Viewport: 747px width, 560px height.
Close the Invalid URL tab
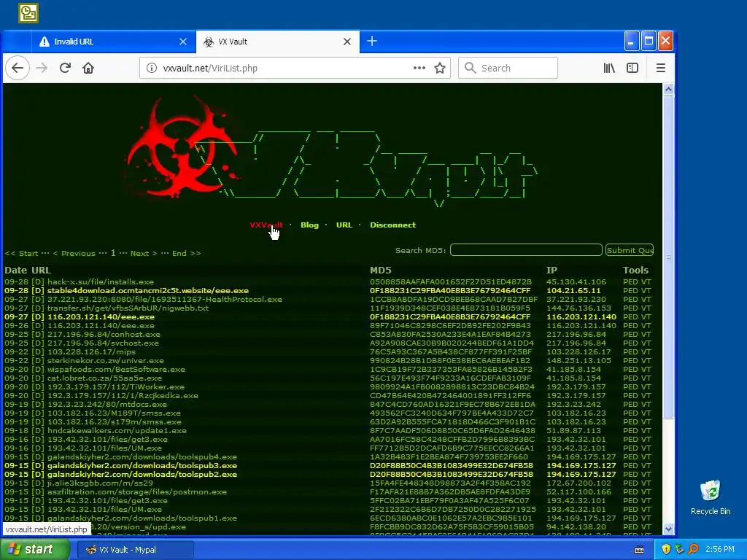(x=183, y=42)
